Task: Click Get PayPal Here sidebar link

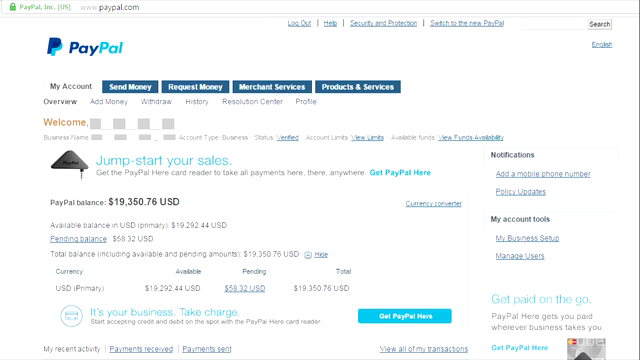Action: (x=520, y=348)
